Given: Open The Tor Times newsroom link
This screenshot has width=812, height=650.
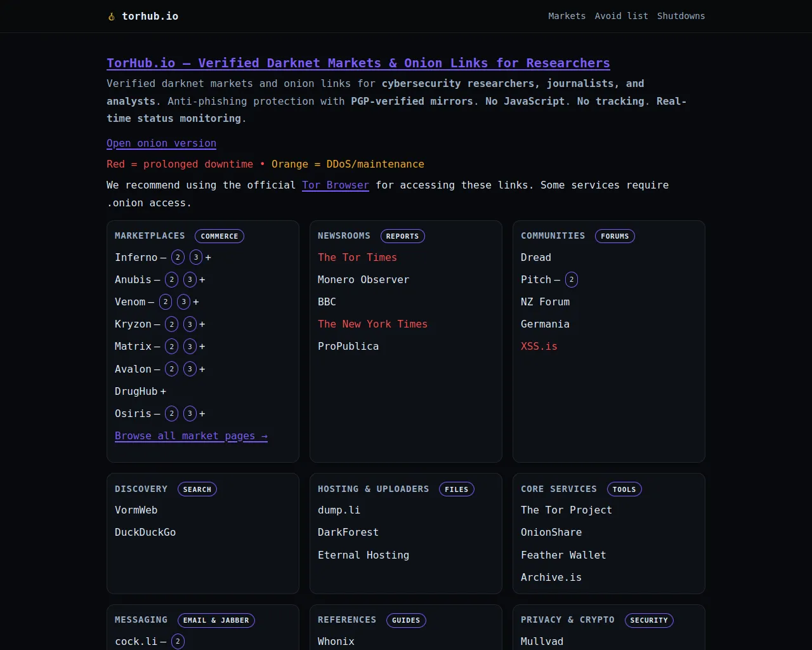Looking at the screenshot, I should 357,257.
